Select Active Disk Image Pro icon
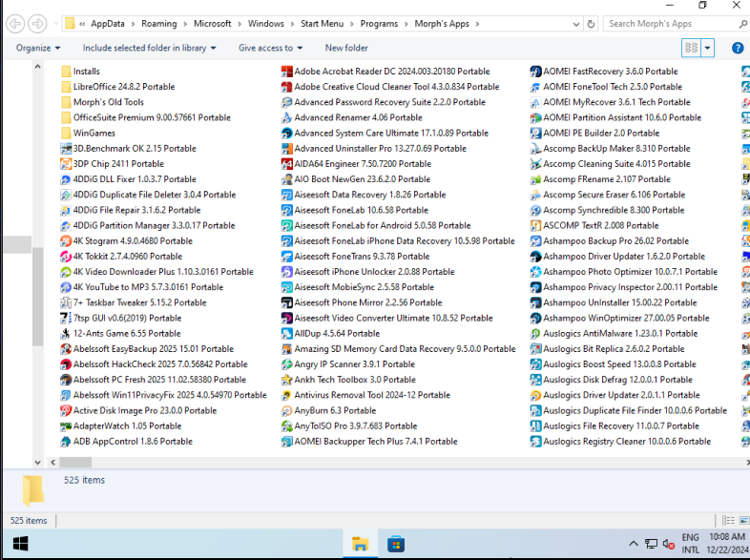 tap(66, 410)
